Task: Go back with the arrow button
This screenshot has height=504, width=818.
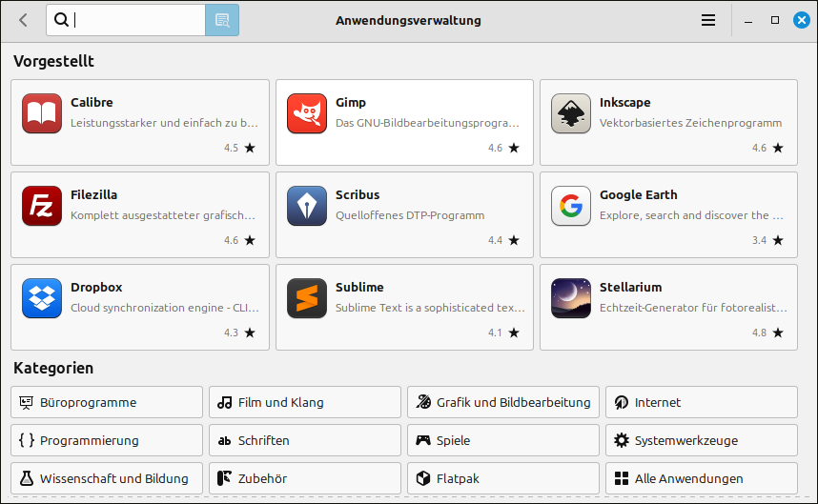Action: coord(23,20)
